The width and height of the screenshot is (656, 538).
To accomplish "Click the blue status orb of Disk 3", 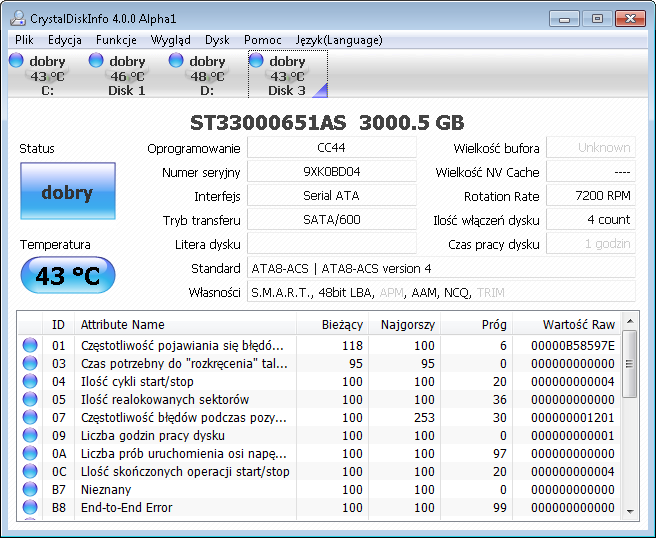I will pos(256,60).
